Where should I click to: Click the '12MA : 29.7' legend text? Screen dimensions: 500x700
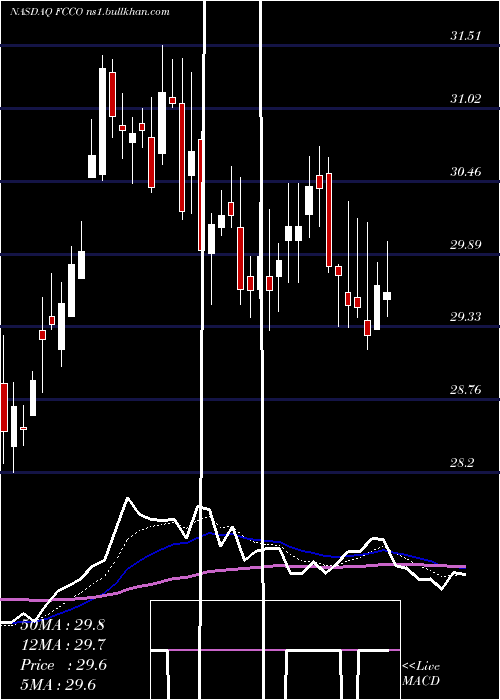coord(62,645)
